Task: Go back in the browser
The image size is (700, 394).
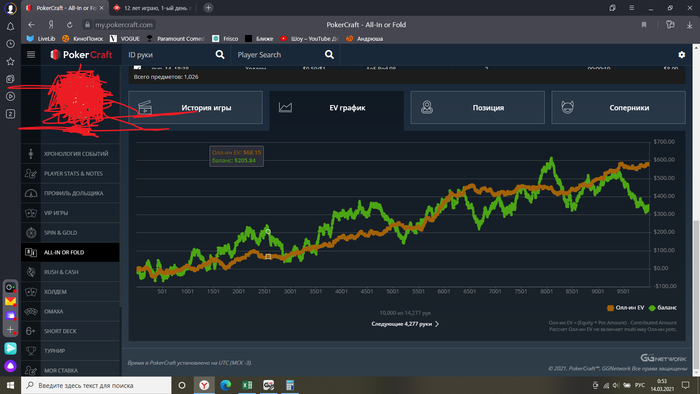Action: tap(31, 25)
